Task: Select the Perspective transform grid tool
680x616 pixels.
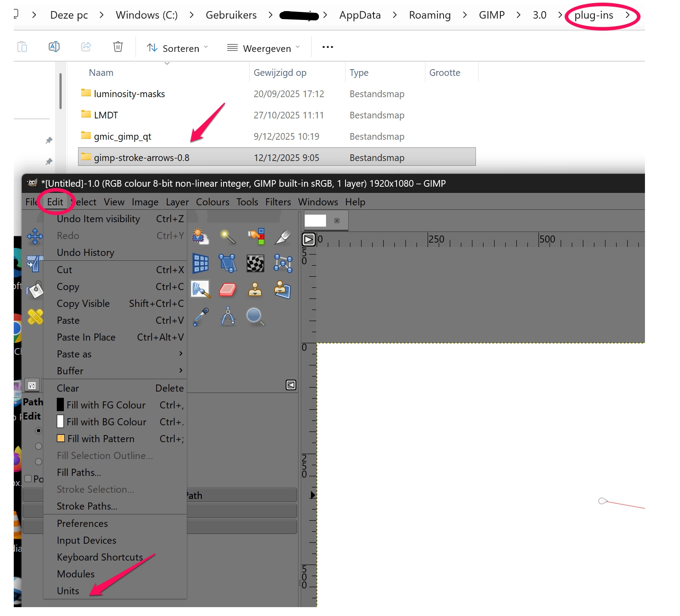Action: pos(200,263)
